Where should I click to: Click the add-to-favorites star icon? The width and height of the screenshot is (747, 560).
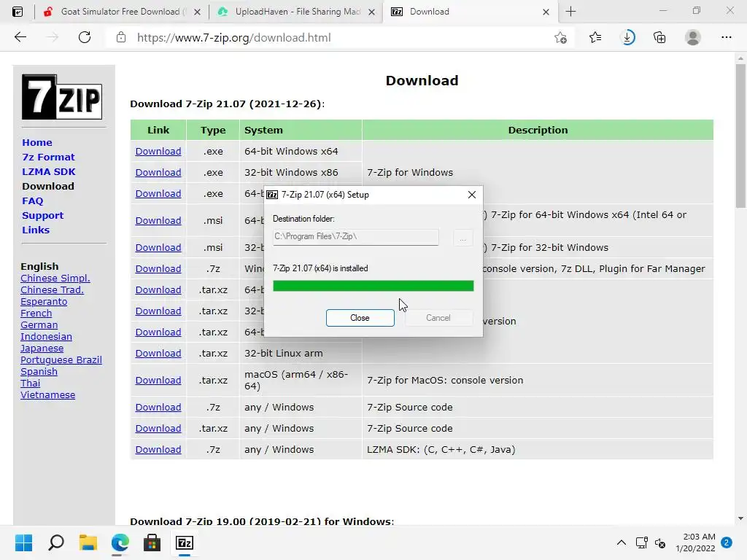(x=560, y=38)
